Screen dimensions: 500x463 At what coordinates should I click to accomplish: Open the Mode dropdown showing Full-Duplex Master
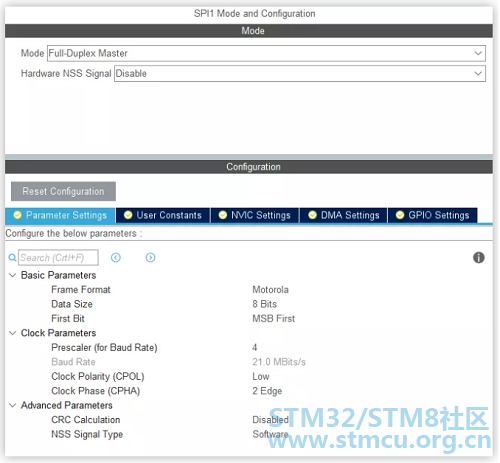point(266,53)
